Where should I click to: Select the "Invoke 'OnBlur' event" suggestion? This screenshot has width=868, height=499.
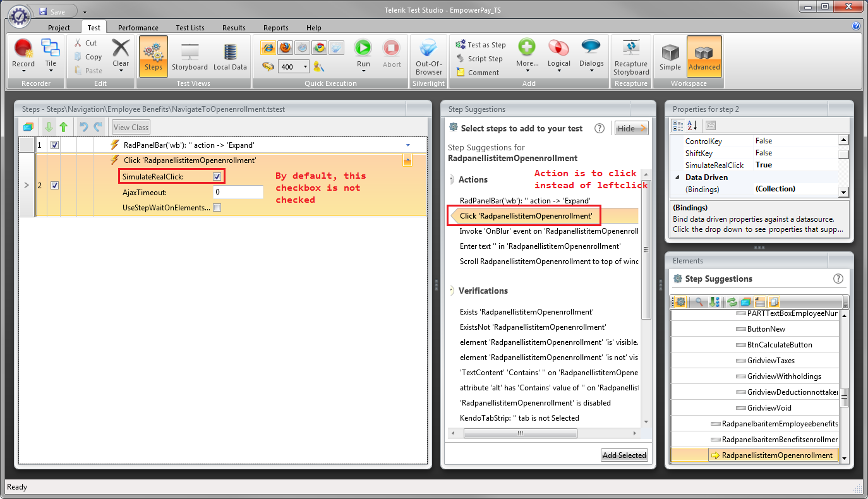(x=549, y=231)
